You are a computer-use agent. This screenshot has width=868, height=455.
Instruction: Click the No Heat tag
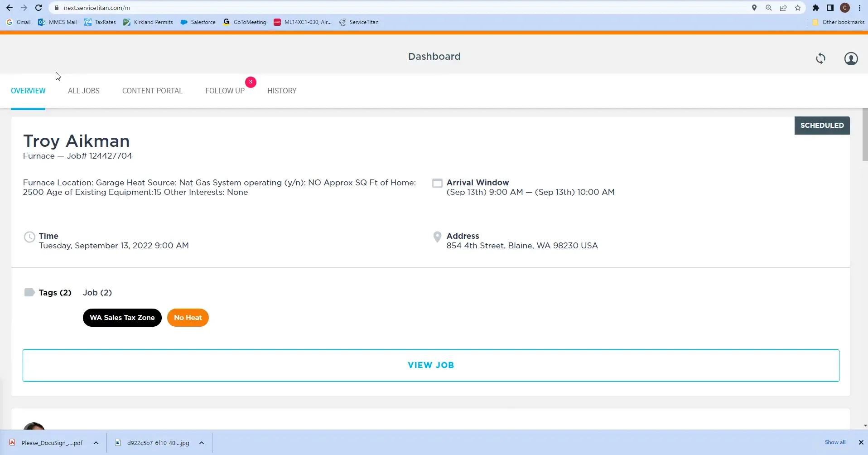(188, 317)
